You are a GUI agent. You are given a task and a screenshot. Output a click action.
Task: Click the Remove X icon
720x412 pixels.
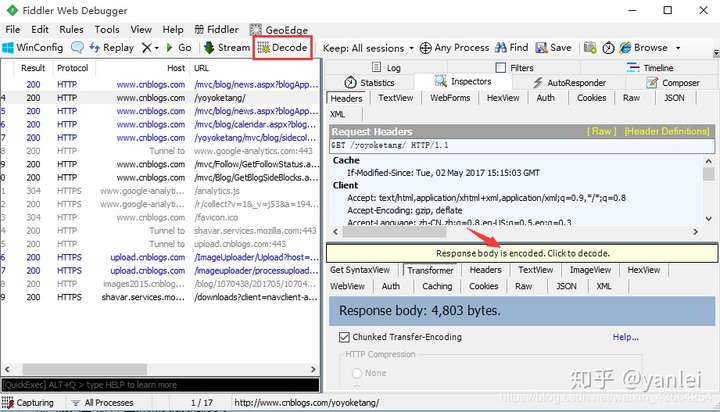point(146,48)
